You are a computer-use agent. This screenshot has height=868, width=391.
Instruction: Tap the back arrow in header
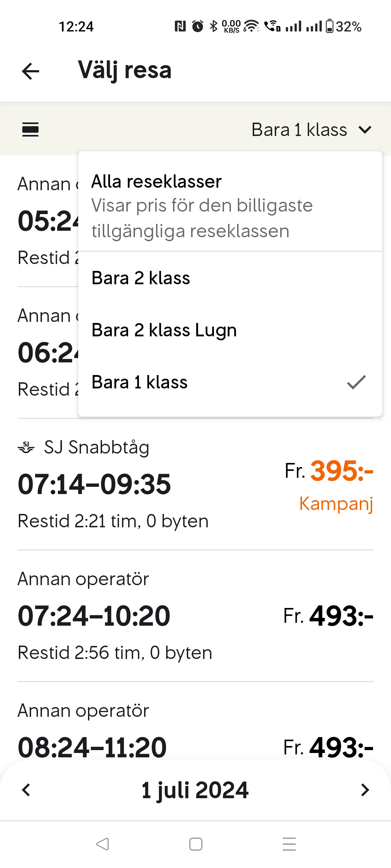pos(31,71)
